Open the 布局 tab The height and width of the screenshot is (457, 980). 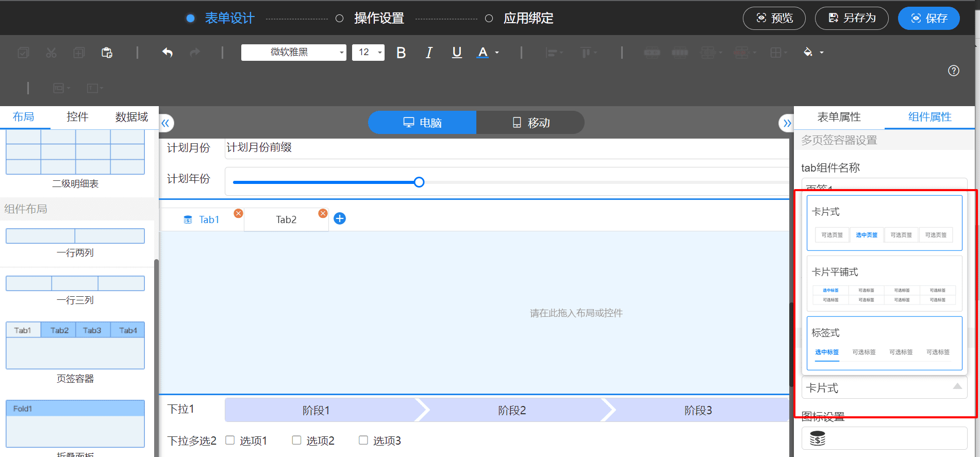point(24,117)
